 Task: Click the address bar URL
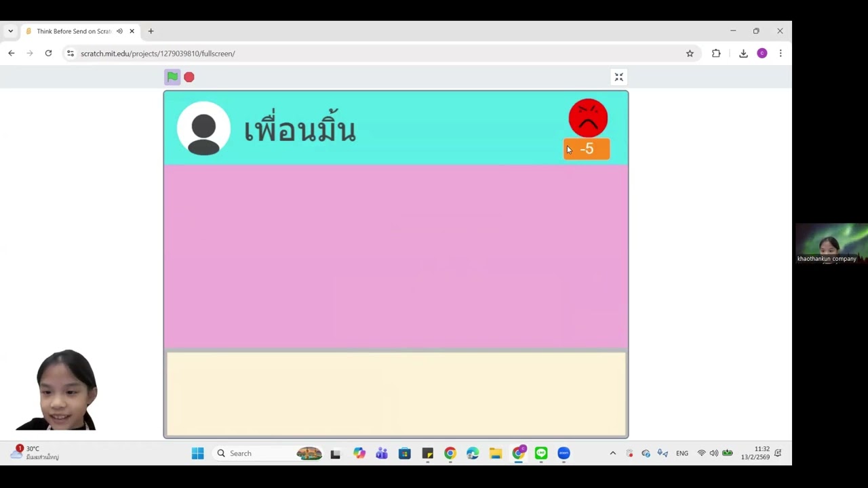pos(158,54)
